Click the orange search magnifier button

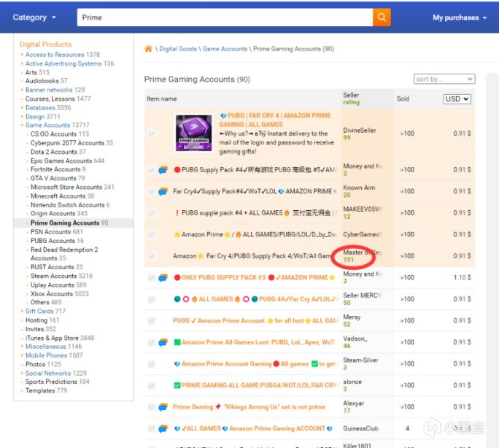pos(382,18)
